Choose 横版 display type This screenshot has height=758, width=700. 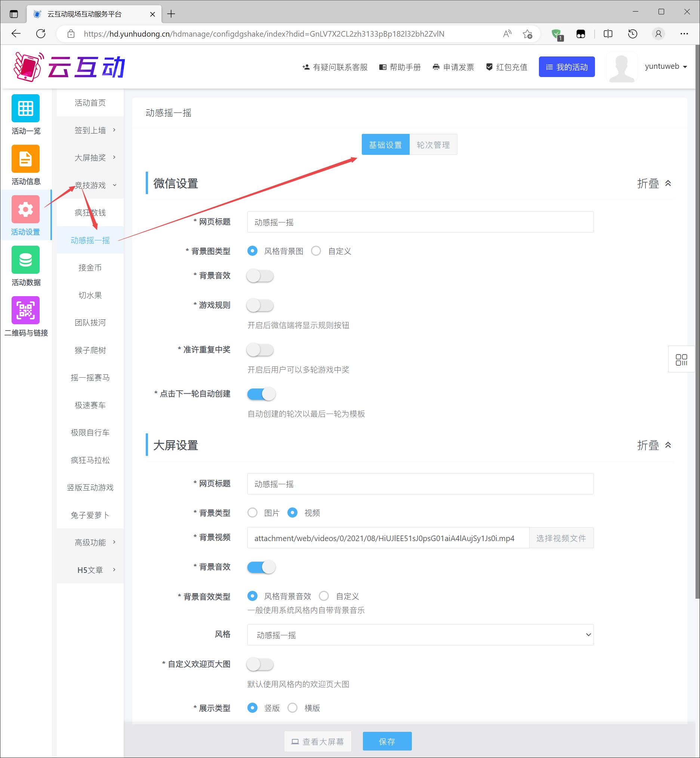[x=292, y=708]
